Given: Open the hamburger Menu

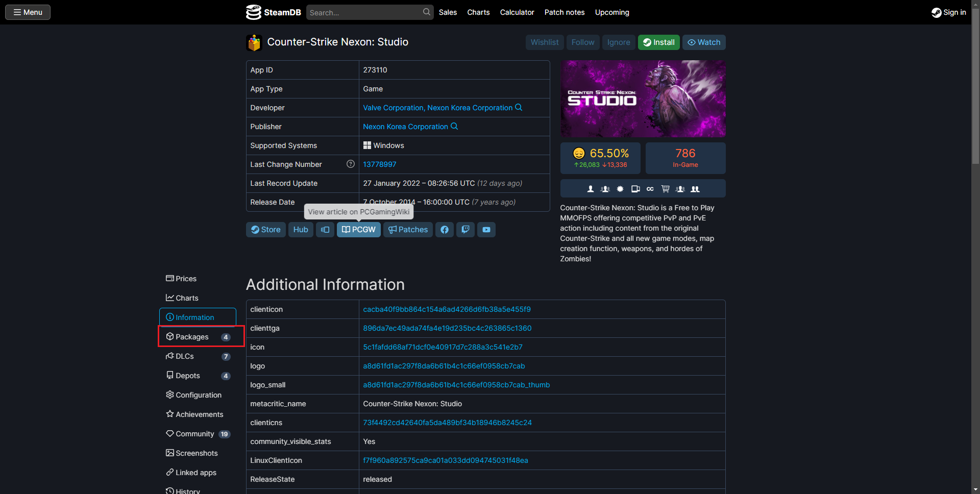Looking at the screenshot, I should click(28, 12).
